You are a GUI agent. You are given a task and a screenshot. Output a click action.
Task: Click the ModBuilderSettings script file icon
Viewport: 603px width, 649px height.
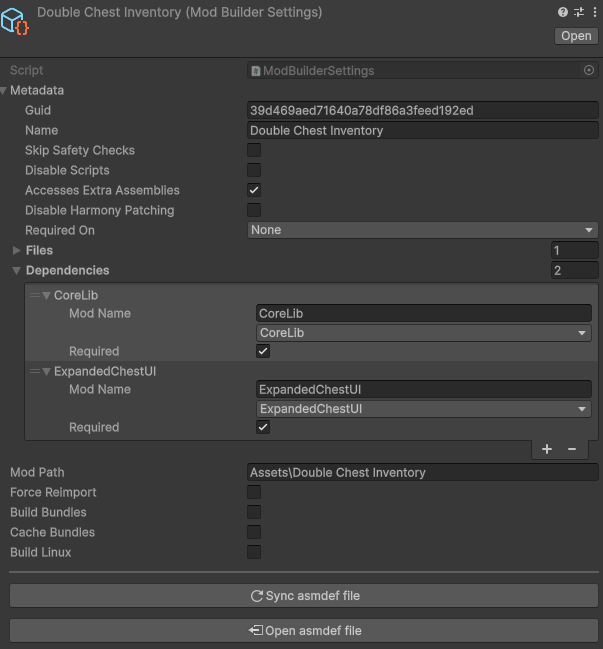pos(256,71)
